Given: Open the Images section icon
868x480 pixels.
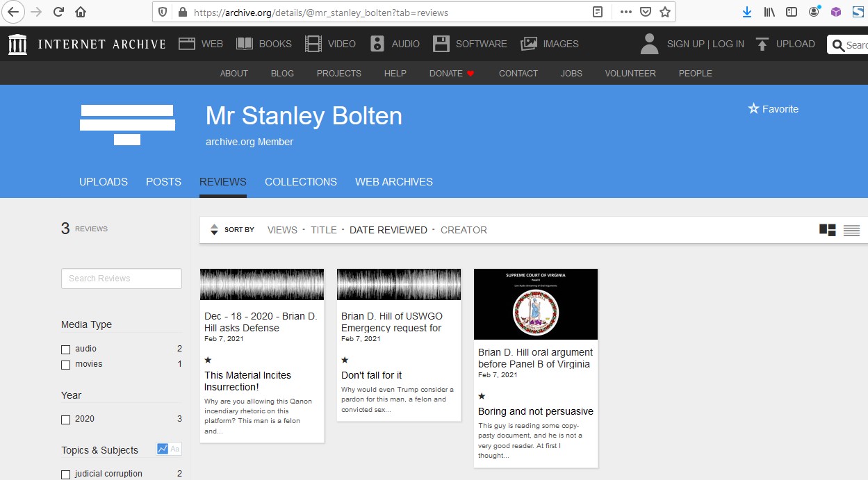Looking at the screenshot, I should (x=529, y=44).
